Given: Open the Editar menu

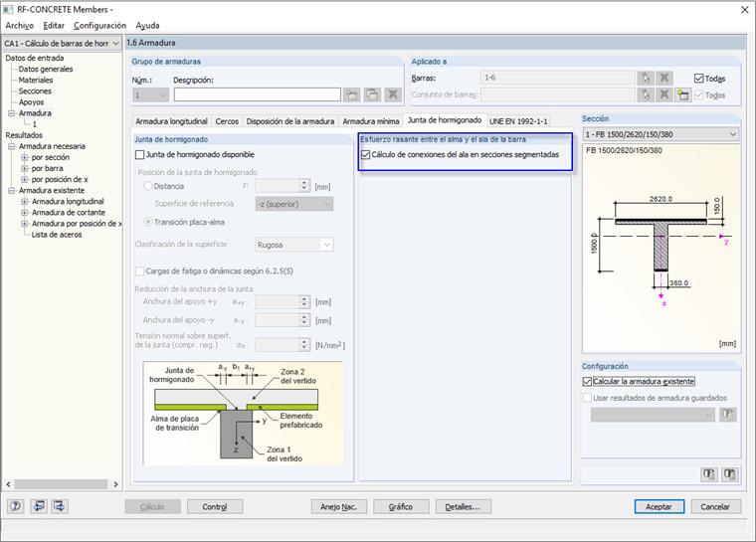Looking at the screenshot, I should click(x=54, y=26).
